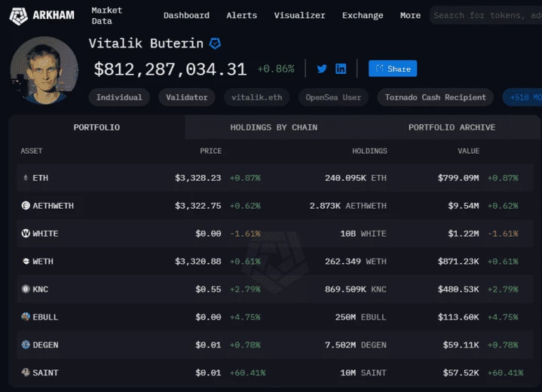This screenshot has height=392, width=542.
Task: Switch to Portfolio Archive tab
Action: point(452,127)
